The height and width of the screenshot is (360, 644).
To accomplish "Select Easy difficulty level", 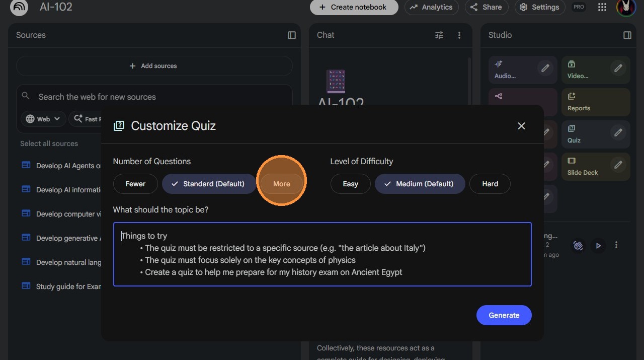I will 350,184.
